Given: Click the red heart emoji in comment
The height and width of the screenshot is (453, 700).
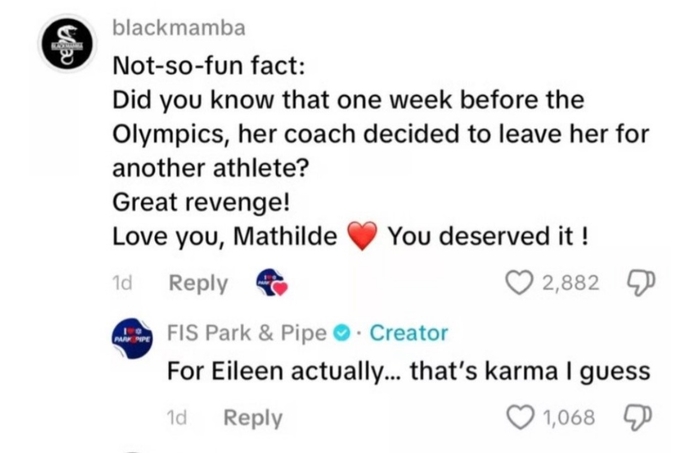Looking at the screenshot, I should point(362,237).
